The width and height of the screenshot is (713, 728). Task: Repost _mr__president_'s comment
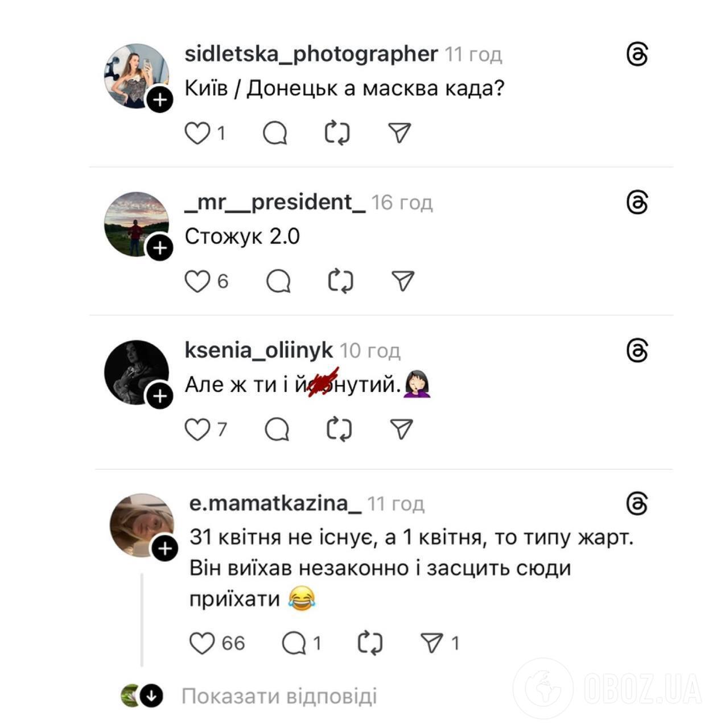pyautogui.click(x=341, y=281)
